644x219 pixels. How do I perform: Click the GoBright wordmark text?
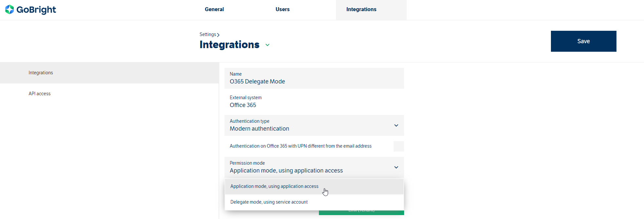(36, 10)
